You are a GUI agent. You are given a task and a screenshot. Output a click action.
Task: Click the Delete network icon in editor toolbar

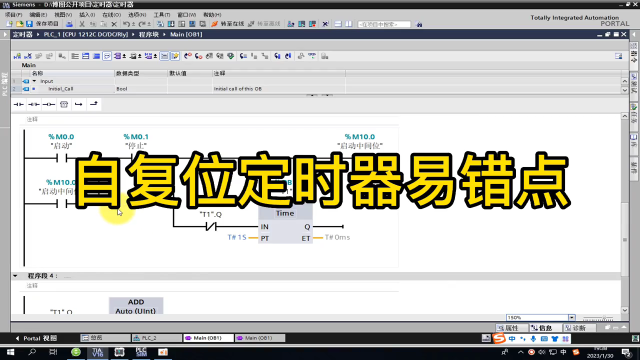(x=28, y=56)
